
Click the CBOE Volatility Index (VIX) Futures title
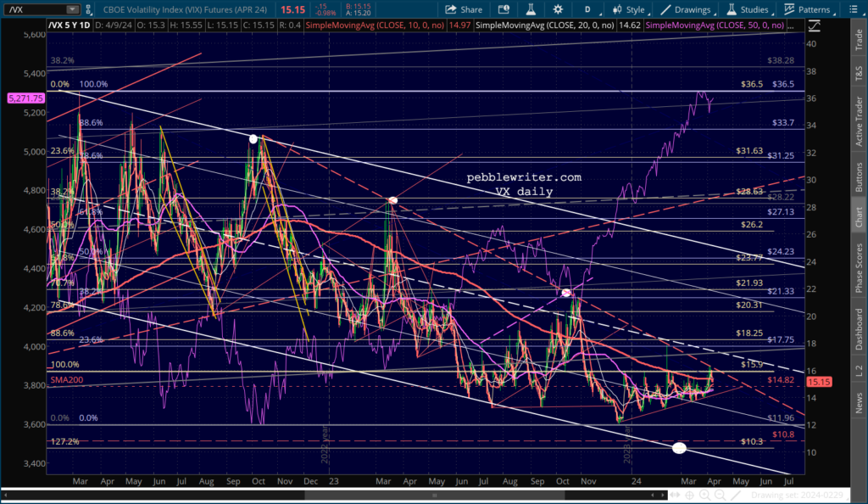(x=185, y=9)
